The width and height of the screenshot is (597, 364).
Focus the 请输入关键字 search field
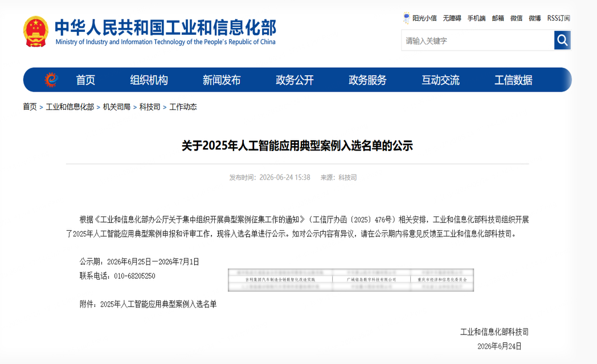[478, 40]
